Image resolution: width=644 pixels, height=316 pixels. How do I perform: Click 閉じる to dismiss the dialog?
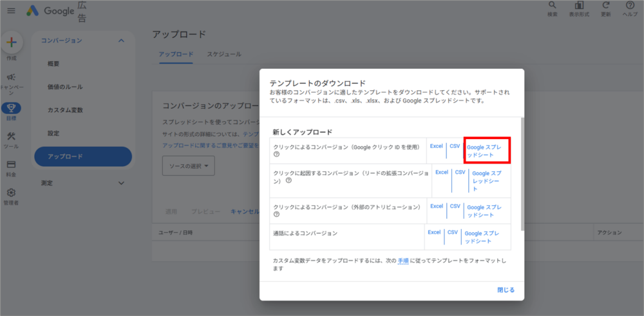coord(506,290)
